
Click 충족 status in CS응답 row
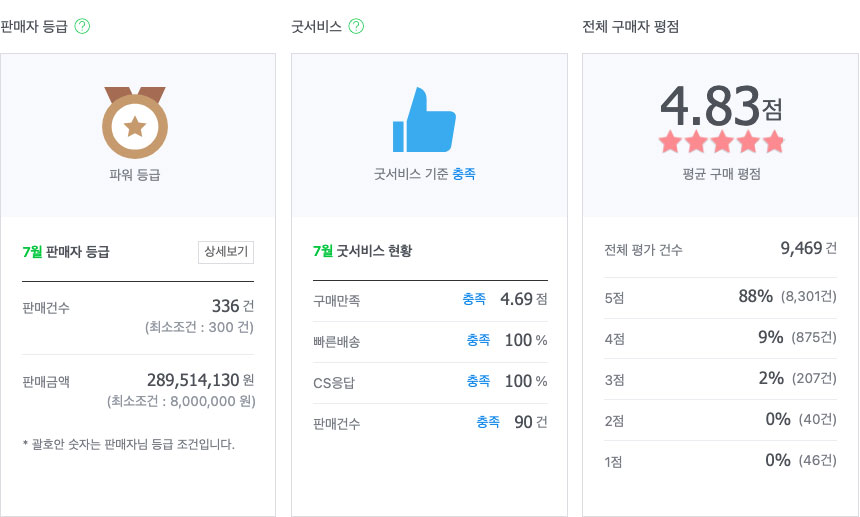click(478, 381)
